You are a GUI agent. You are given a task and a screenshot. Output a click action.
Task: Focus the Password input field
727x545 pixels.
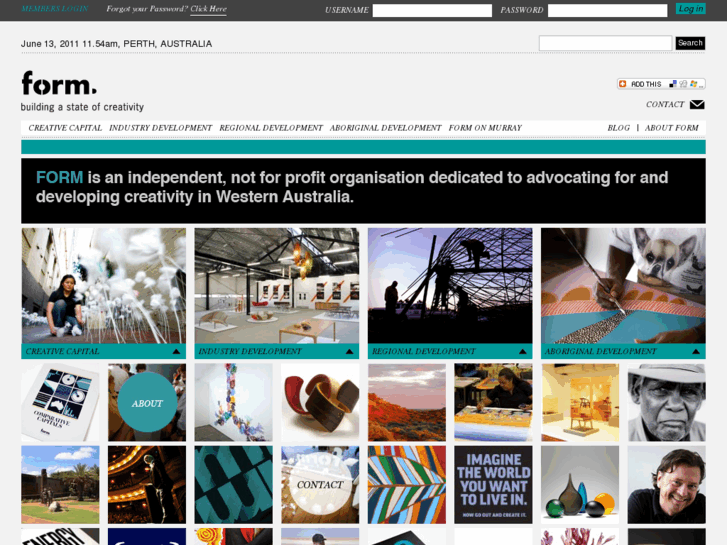point(607,11)
